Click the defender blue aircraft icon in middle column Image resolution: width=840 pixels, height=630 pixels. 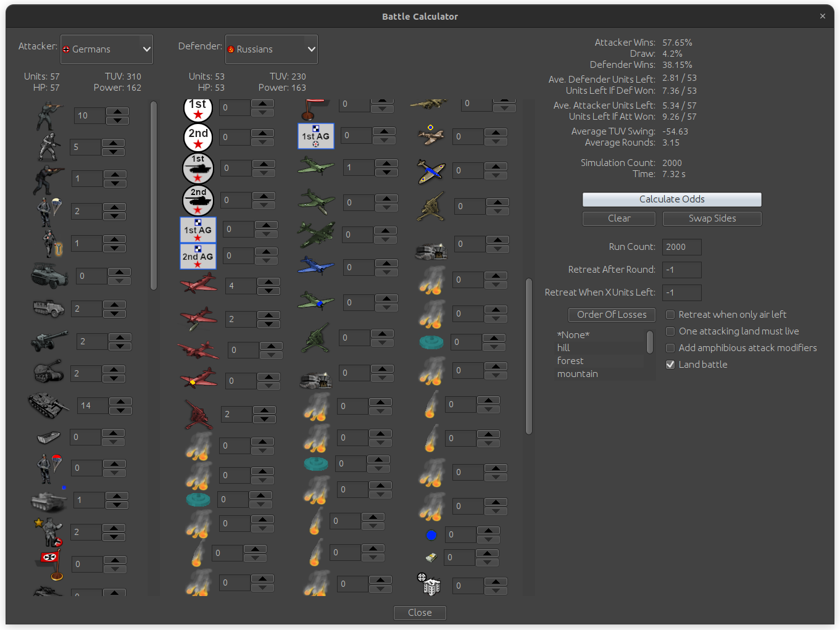point(316,267)
